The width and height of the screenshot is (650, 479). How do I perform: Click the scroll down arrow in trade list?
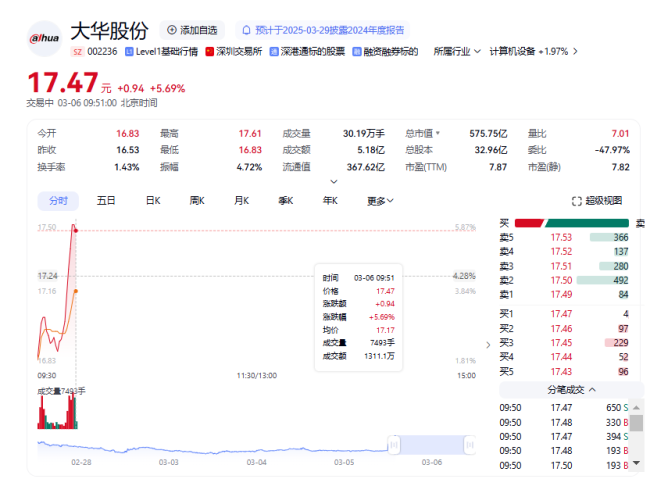pyautogui.click(x=636, y=462)
